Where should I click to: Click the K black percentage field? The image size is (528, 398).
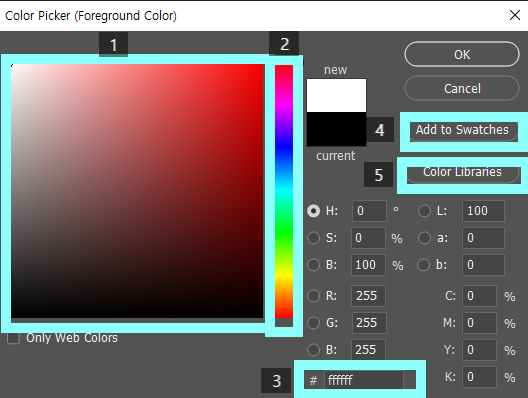479,377
